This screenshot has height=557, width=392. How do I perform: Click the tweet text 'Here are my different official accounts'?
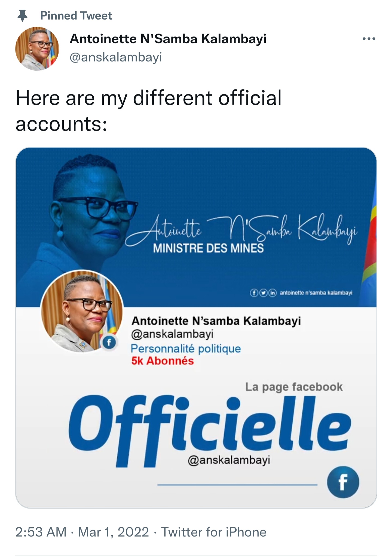(149, 110)
